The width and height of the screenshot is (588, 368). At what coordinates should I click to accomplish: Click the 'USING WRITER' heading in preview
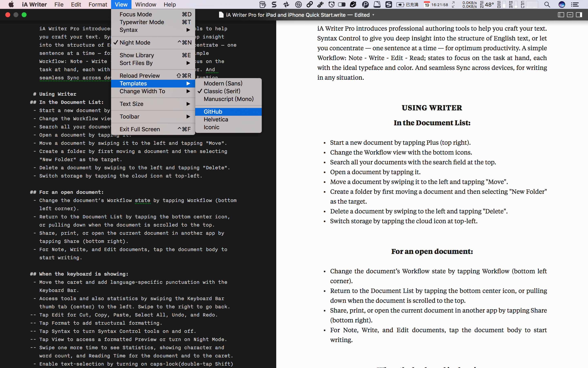coord(432,108)
